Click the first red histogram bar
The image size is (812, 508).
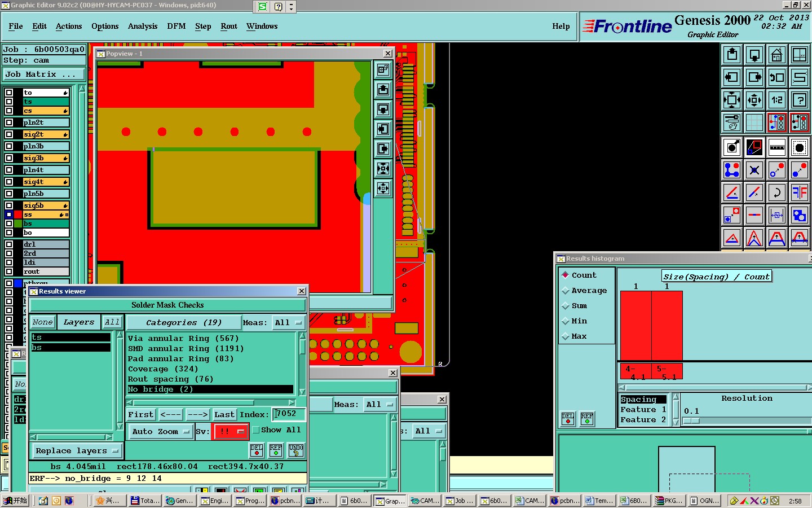(x=636, y=326)
